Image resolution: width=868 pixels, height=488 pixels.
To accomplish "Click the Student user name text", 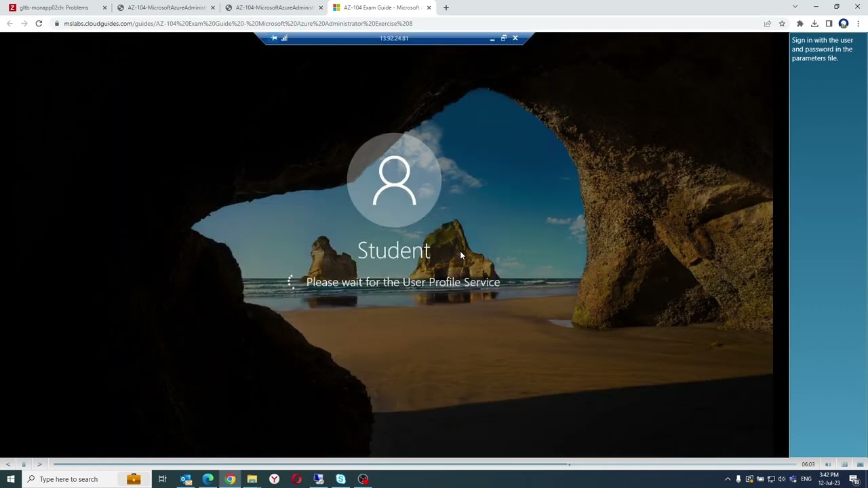I will (394, 251).
